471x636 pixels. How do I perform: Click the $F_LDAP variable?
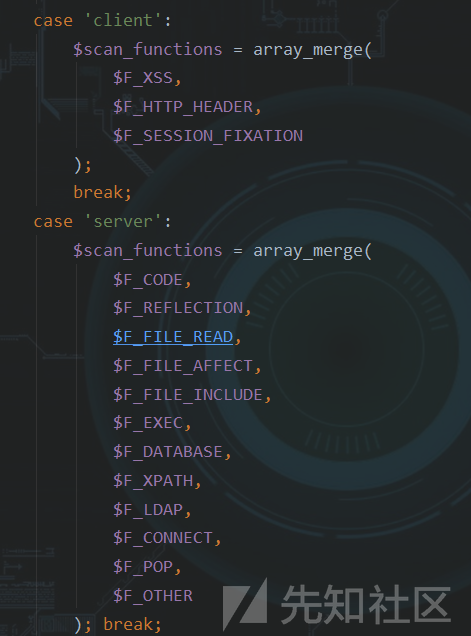(148, 510)
